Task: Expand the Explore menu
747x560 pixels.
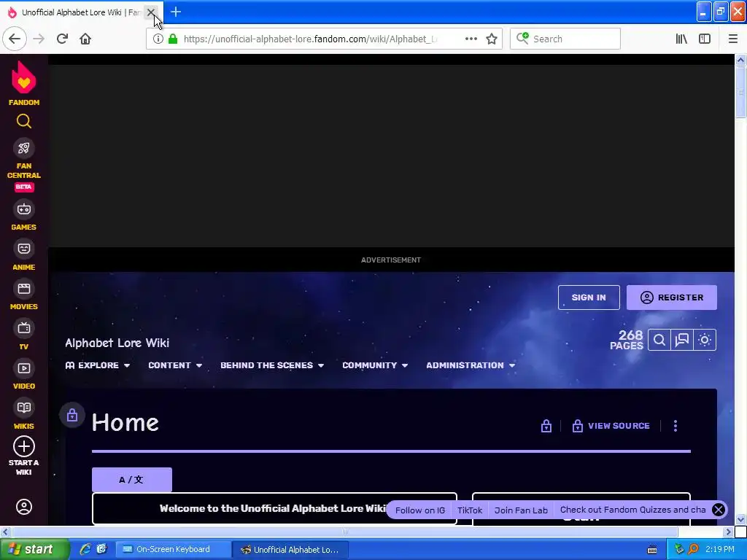Action: 98,365
